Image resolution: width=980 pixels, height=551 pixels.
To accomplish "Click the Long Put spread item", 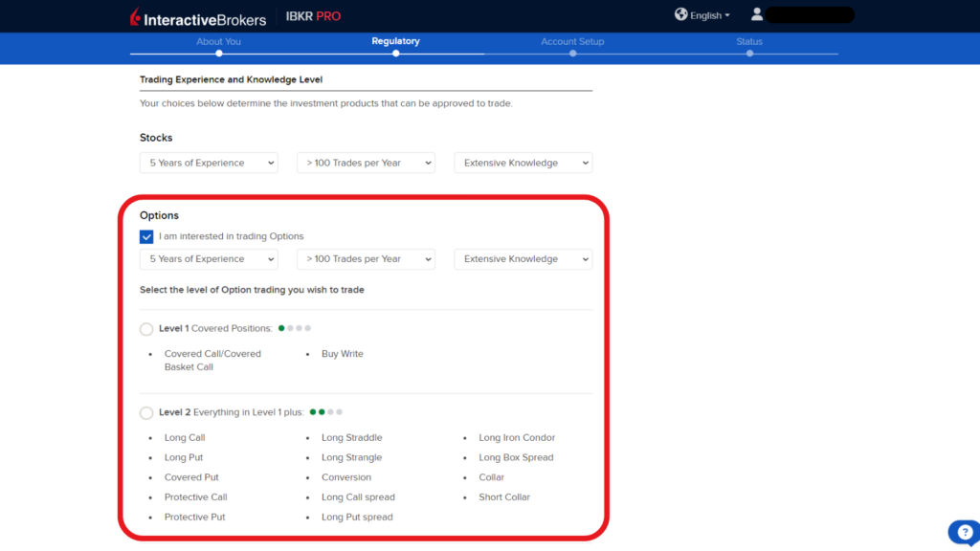I will (357, 518).
